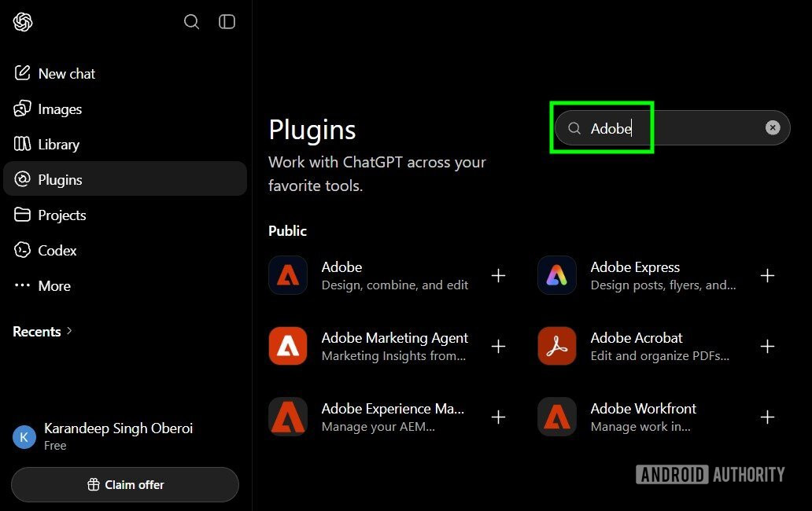Click the Claim offer button
This screenshot has height=511, width=812.
click(x=125, y=484)
